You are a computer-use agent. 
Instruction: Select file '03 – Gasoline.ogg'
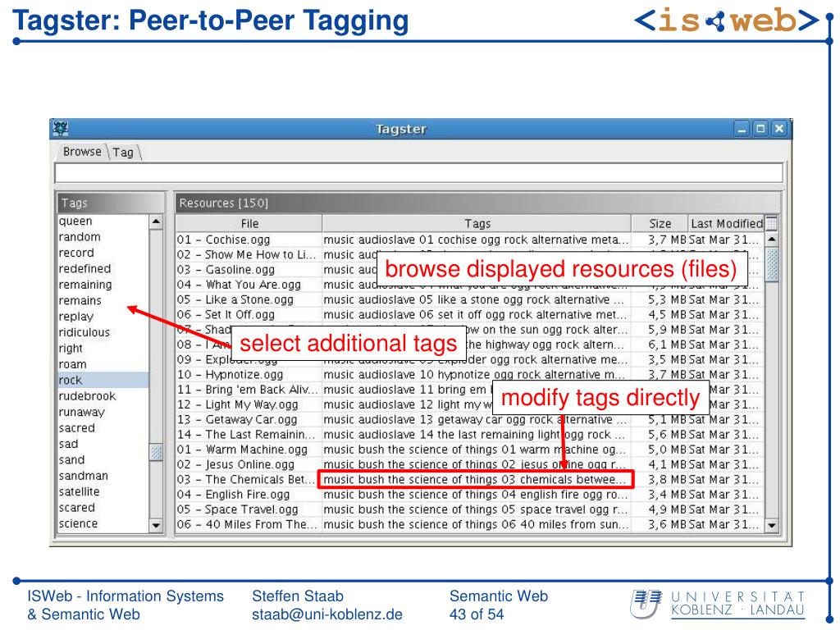coord(249,269)
